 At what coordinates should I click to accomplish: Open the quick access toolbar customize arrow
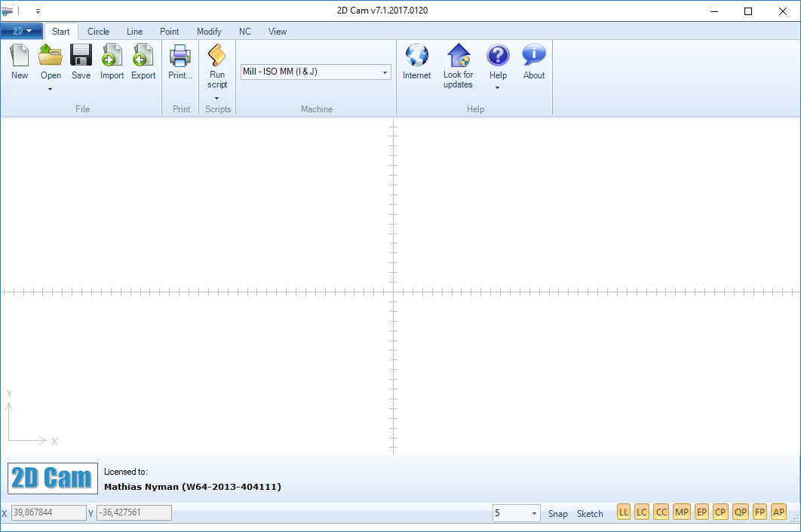pos(38,11)
